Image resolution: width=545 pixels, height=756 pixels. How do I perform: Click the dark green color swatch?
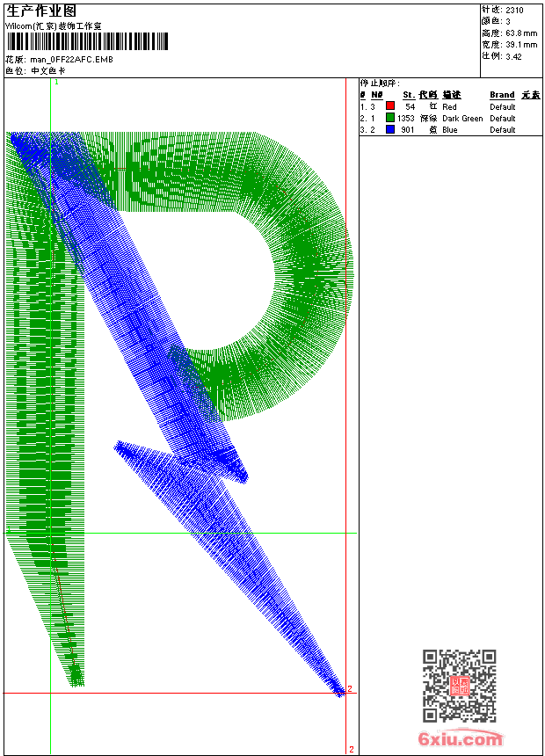point(390,118)
